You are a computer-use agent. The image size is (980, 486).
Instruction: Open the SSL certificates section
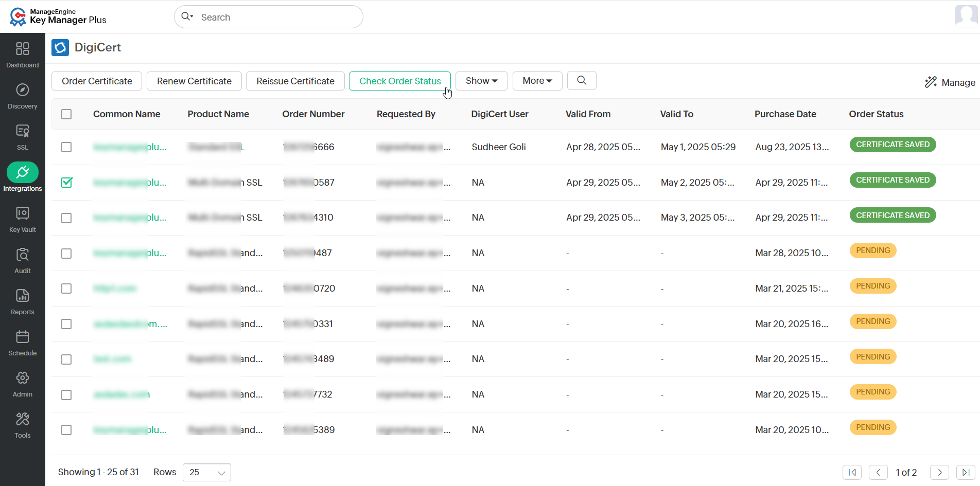pyautogui.click(x=23, y=137)
